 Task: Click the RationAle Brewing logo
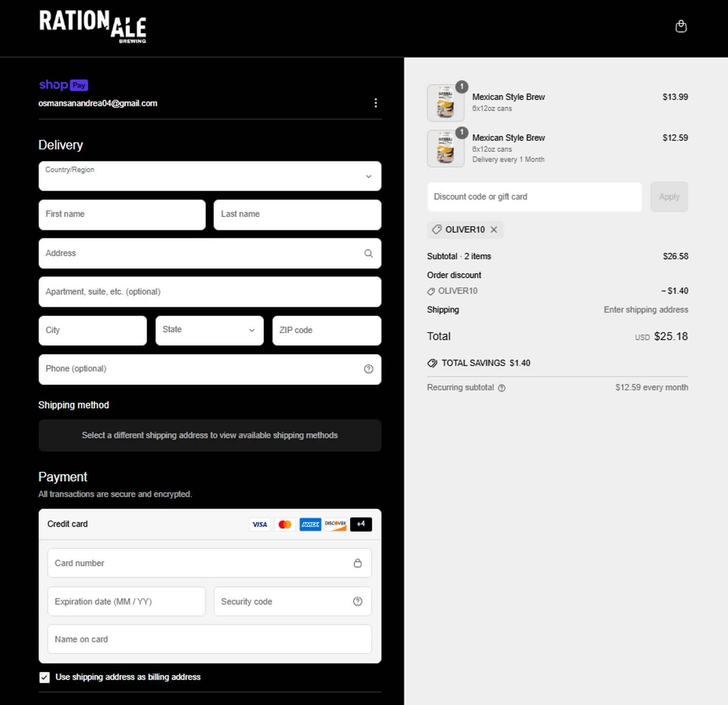point(93,27)
